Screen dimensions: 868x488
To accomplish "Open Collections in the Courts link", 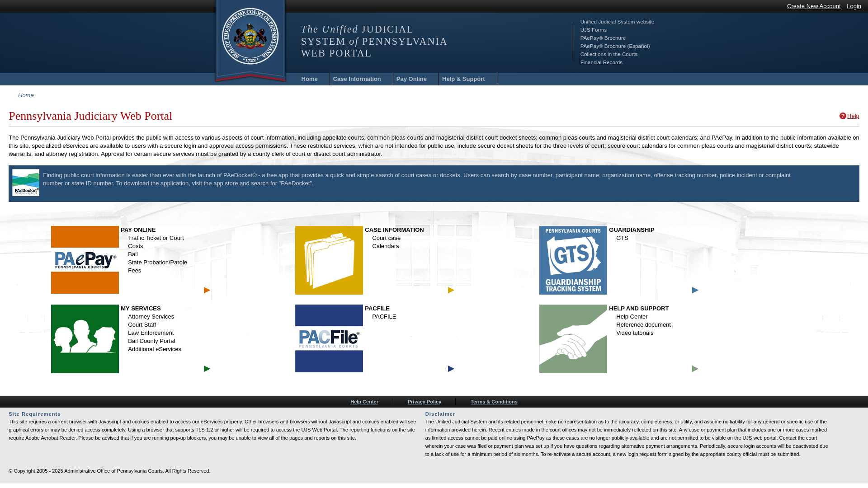I will [x=609, y=54].
